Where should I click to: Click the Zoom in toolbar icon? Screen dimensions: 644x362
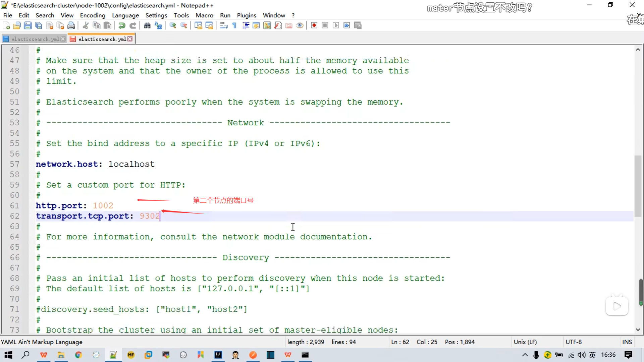click(x=173, y=25)
